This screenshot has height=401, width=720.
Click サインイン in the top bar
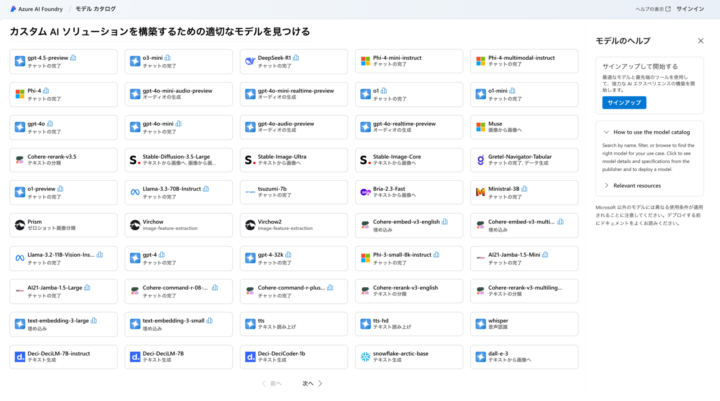click(690, 8)
